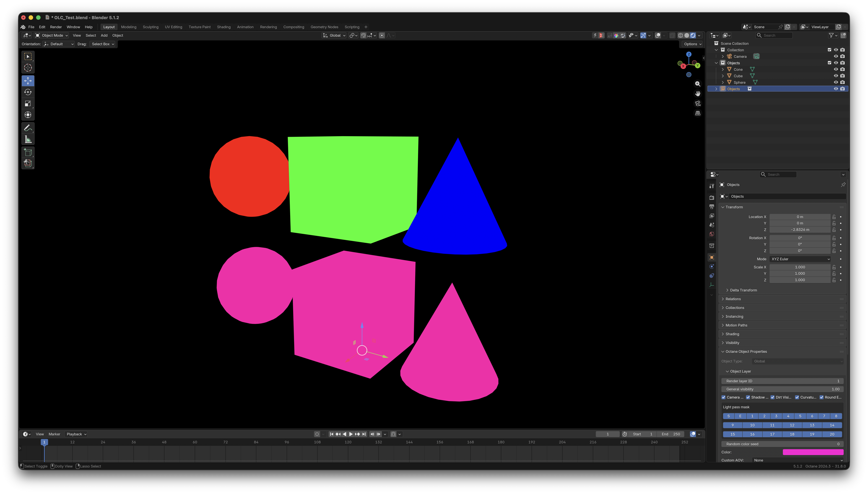Screen dimensions: 868x494
Task: Select the Select Box tool in the viewport toolbar
Action: 28,56
